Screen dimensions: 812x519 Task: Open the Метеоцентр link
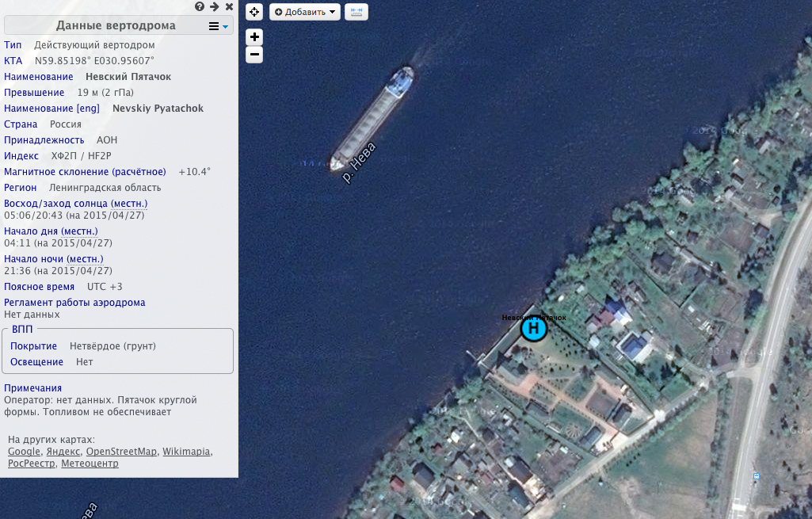tap(90, 464)
